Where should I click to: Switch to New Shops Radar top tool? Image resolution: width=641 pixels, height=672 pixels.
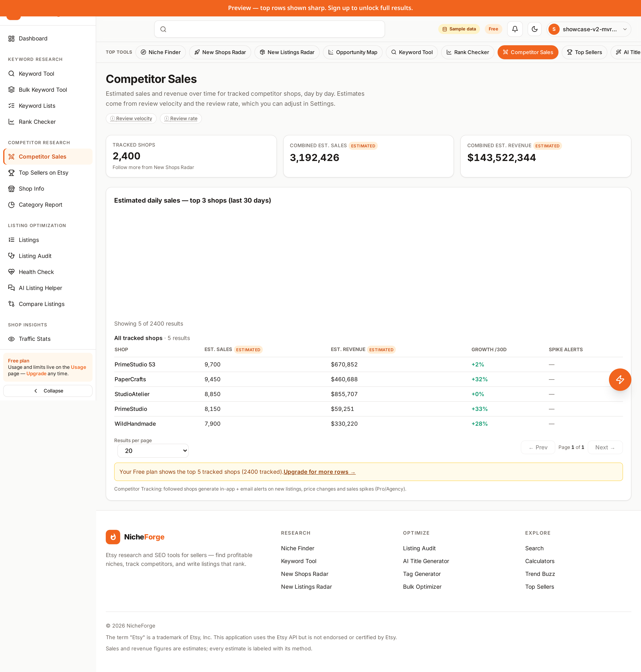tap(220, 52)
